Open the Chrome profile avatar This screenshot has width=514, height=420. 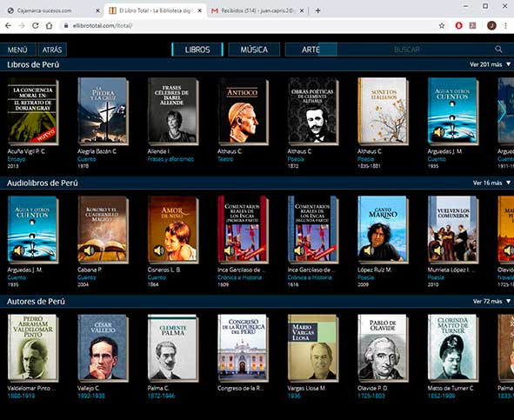491,25
